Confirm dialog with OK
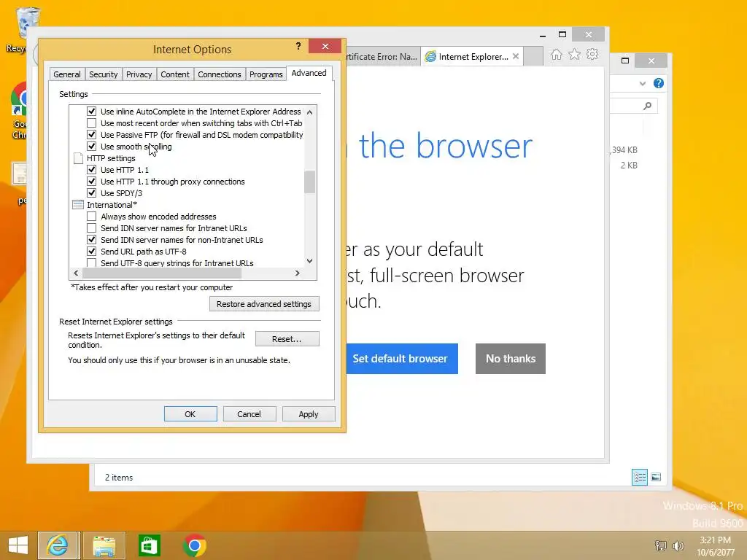The image size is (747, 560). point(190,414)
